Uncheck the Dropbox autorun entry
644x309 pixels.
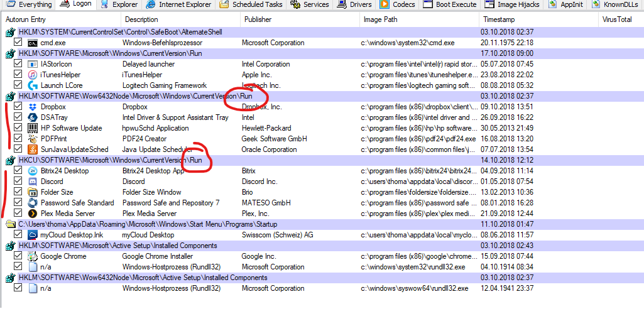(18, 106)
